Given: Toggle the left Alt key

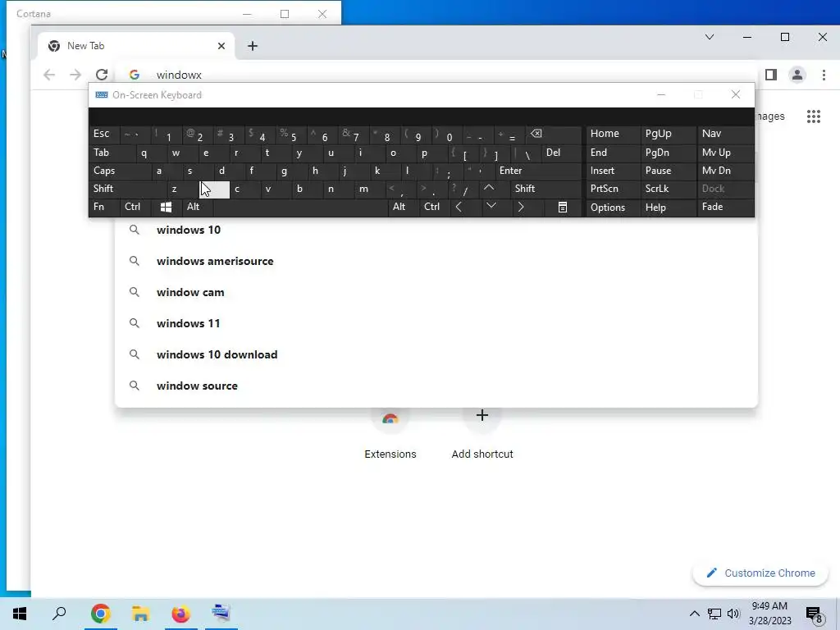Looking at the screenshot, I should point(197,207).
